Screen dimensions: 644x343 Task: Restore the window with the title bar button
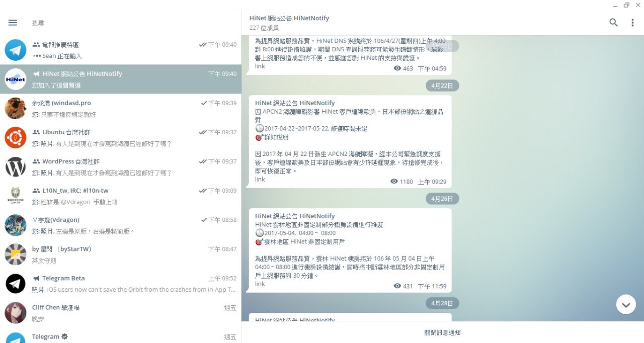coord(626,5)
